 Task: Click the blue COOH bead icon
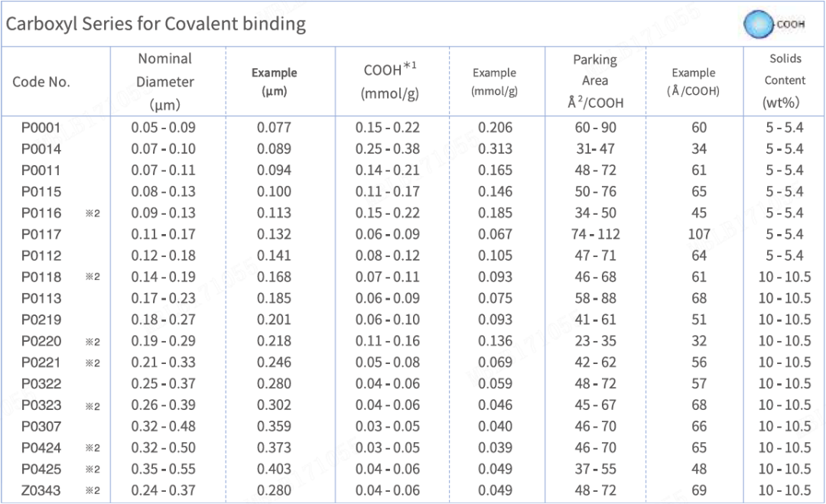759,24
